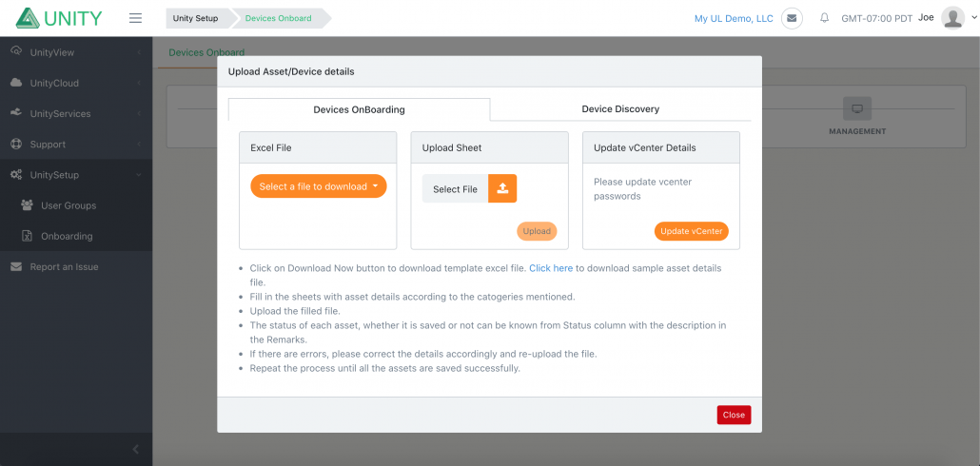Open notifications bell icon
This screenshot has height=466, width=980.
(824, 18)
